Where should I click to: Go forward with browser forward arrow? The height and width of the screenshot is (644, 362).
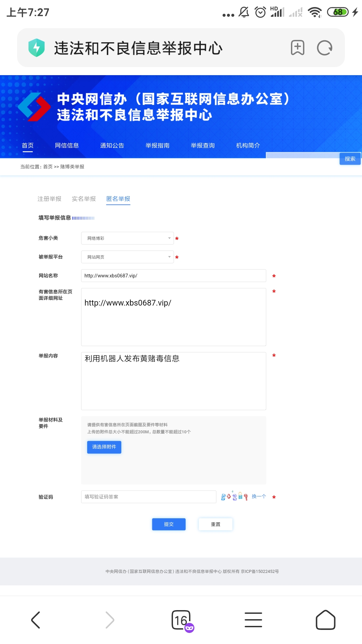click(110, 620)
